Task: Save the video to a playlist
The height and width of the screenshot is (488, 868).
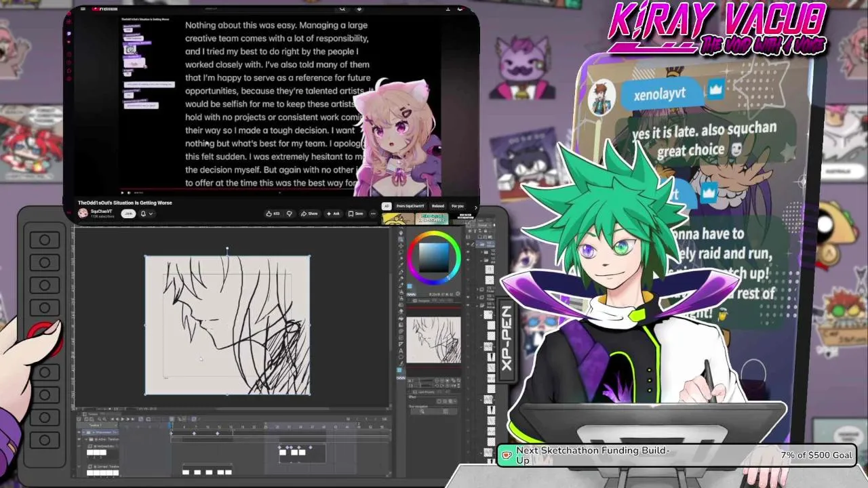Action: [x=356, y=213]
